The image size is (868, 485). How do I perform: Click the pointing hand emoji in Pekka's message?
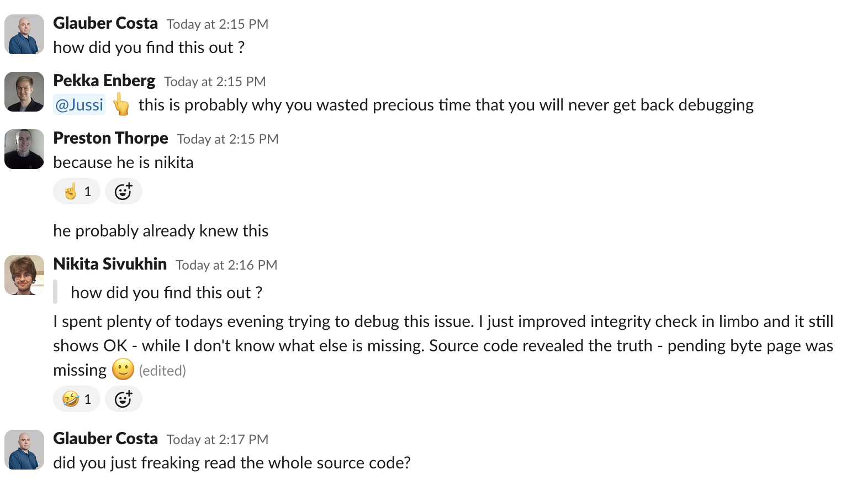click(121, 104)
